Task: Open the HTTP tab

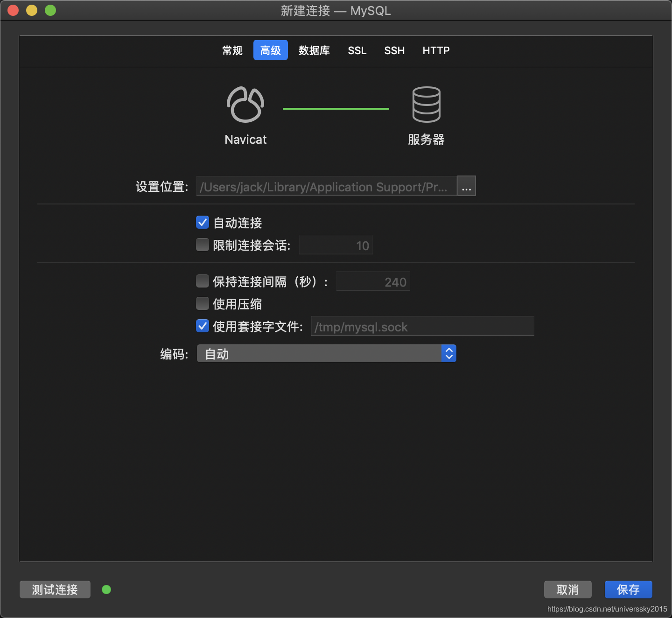Action: [x=435, y=50]
